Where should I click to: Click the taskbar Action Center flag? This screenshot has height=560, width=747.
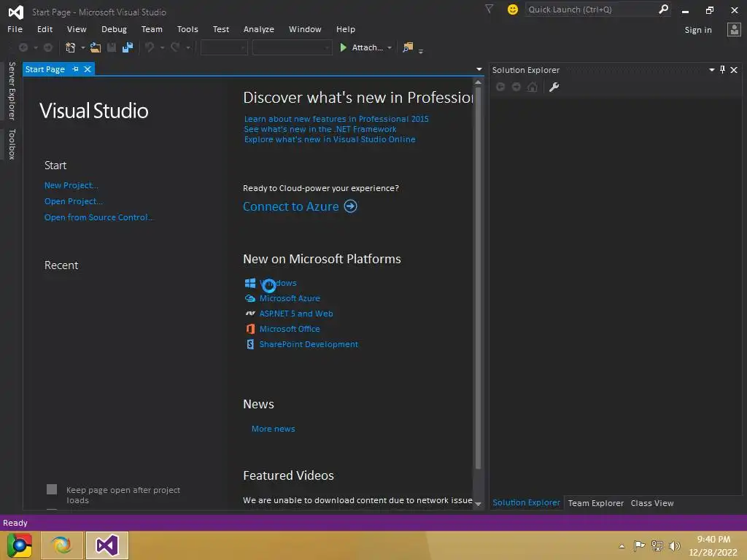click(x=639, y=545)
